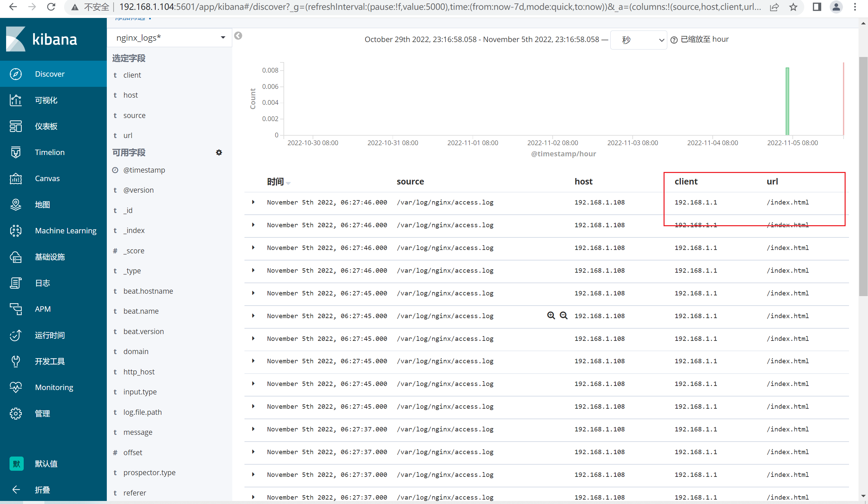Click the page vertical scrollbar thumb
The height and width of the screenshot is (504, 868).
[863, 176]
